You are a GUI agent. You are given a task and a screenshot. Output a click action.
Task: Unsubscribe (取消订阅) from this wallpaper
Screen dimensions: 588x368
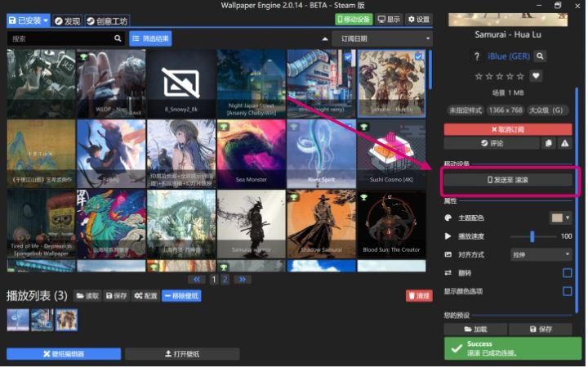click(508, 129)
